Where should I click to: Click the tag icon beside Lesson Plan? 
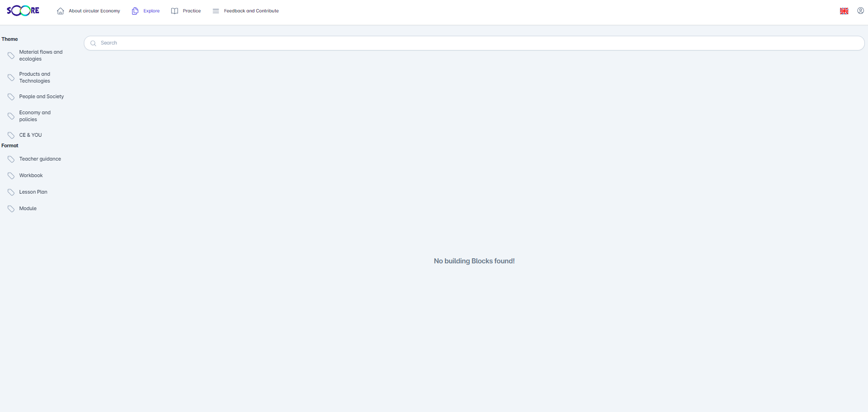tap(11, 192)
